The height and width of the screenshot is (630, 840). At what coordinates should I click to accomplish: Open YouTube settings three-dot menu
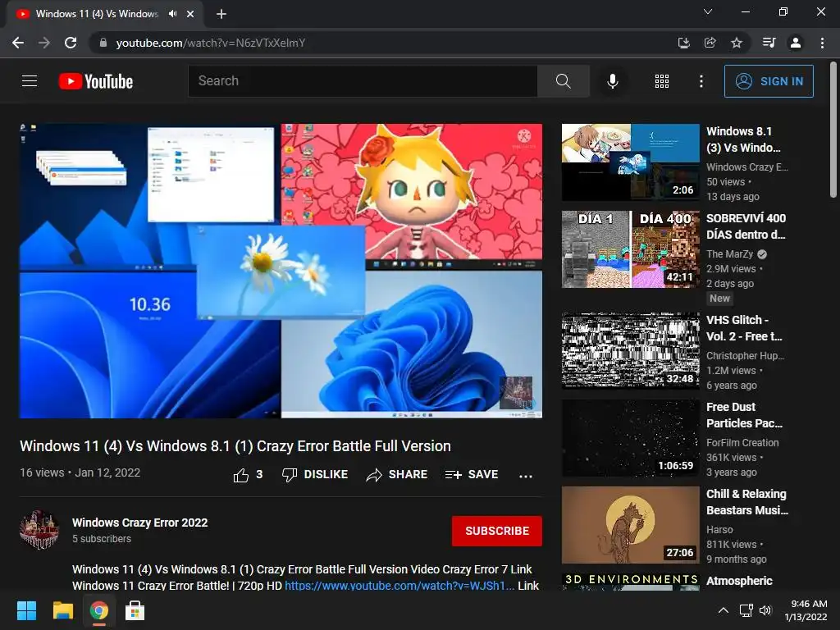pyautogui.click(x=701, y=81)
